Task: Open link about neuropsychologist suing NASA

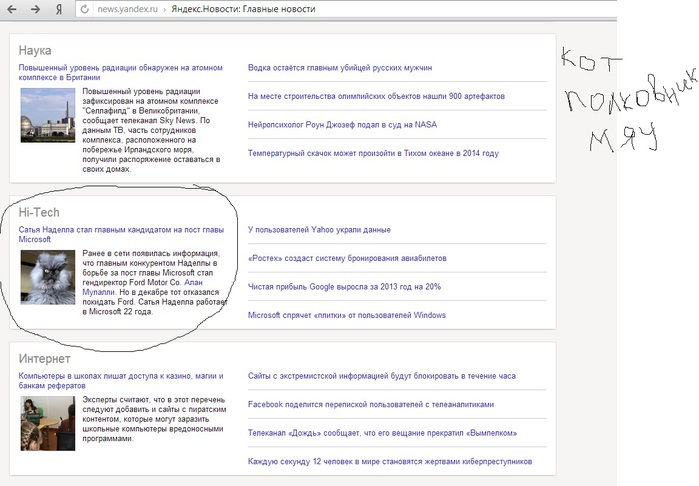Action: (342, 124)
